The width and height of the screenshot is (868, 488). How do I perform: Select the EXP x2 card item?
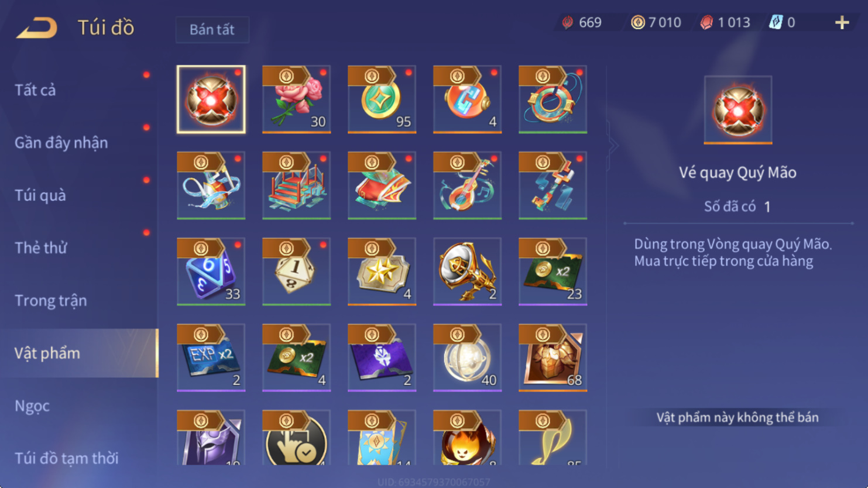(211, 358)
